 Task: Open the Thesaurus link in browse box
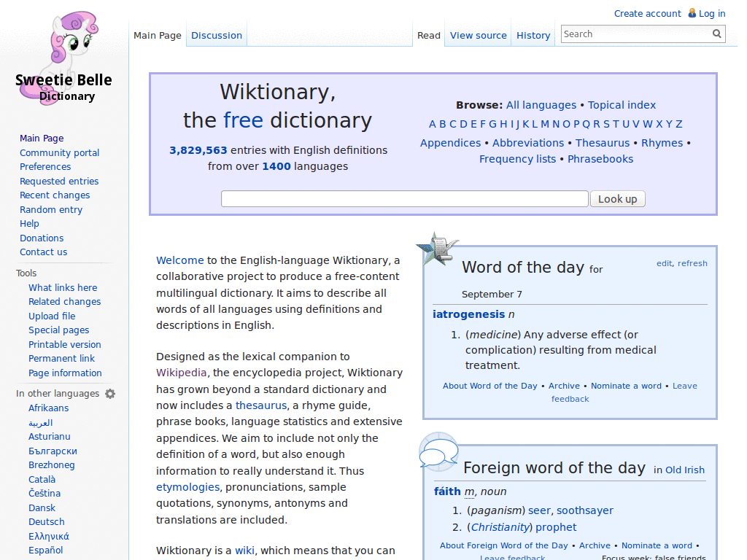click(x=602, y=143)
